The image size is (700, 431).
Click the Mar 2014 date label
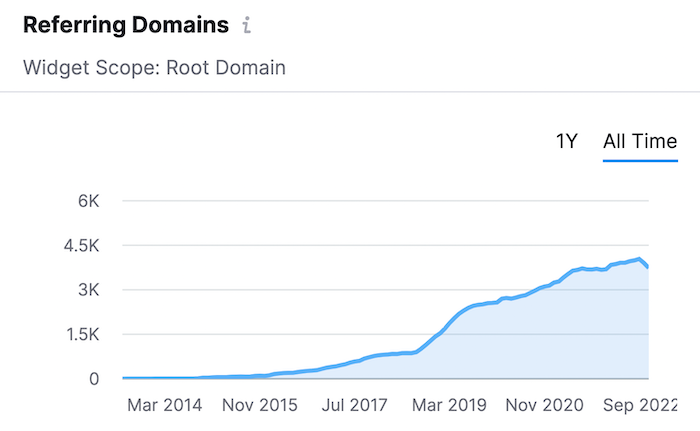point(165,406)
